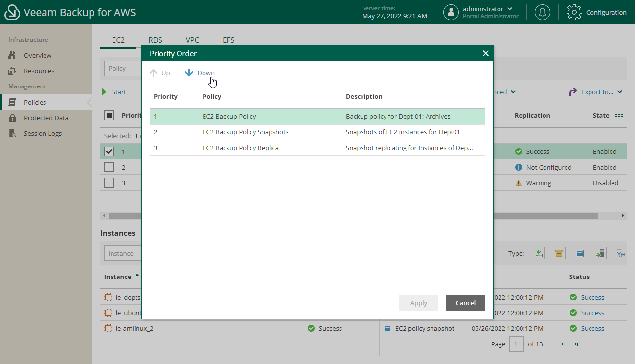Open Configuration using the gear icon

[574, 12]
